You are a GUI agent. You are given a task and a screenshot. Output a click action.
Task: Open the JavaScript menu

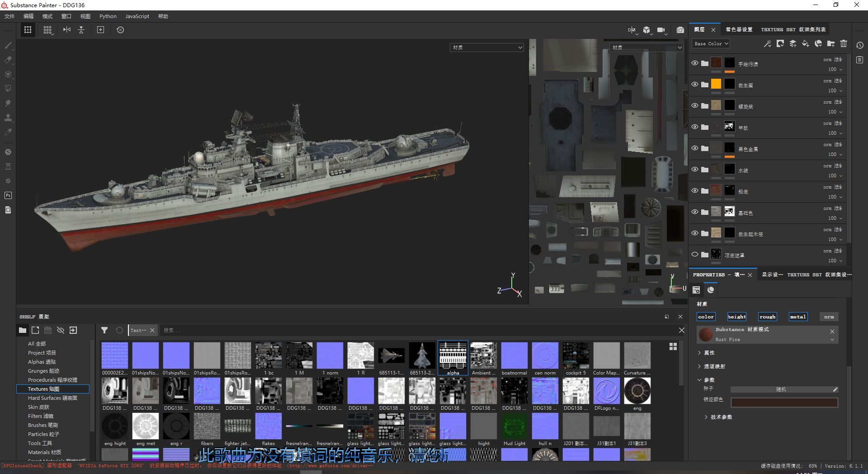coord(137,16)
